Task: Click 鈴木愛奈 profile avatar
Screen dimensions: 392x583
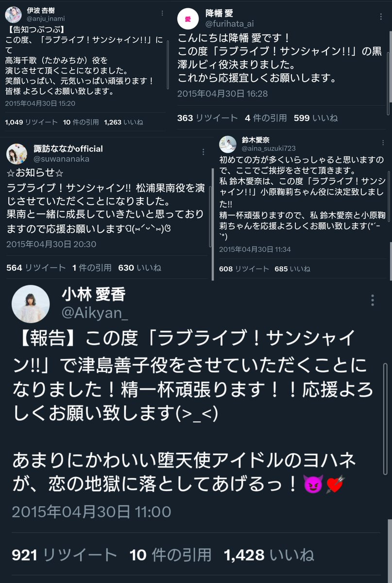Action: pyautogui.click(x=227, y=144)
